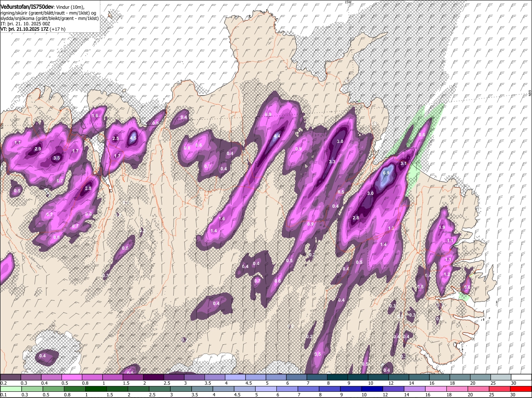Click the 25 label in the upper legend
Image resolution: width=532 pixels, height=398 pixels.
coord(493,383)
